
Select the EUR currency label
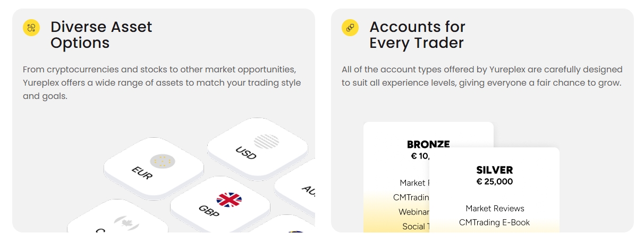tap(141, 173)
